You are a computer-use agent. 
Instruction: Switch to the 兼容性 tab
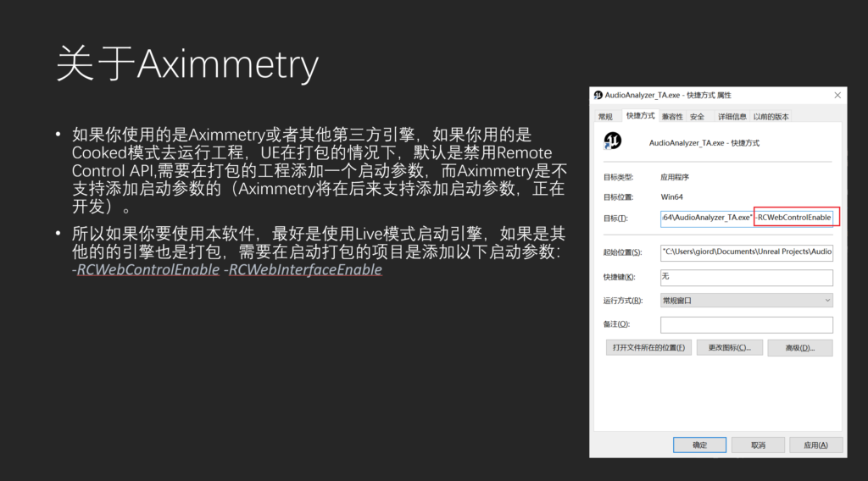coord(672,117)
